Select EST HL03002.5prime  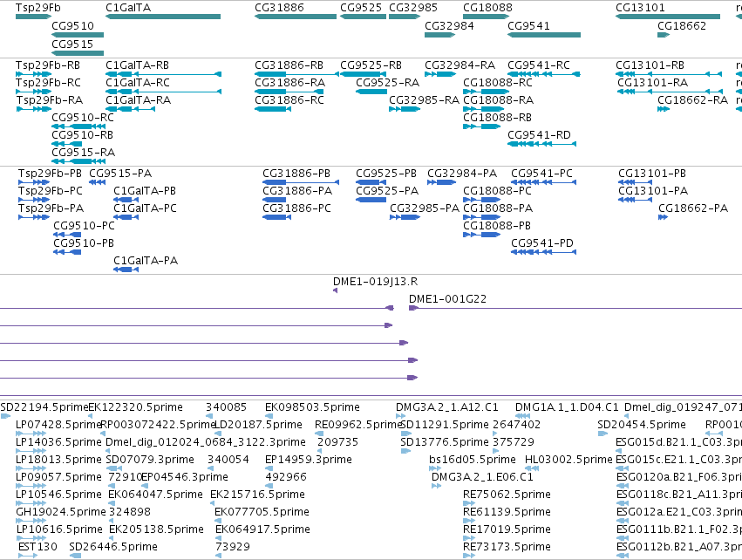[x=568, y=460]
